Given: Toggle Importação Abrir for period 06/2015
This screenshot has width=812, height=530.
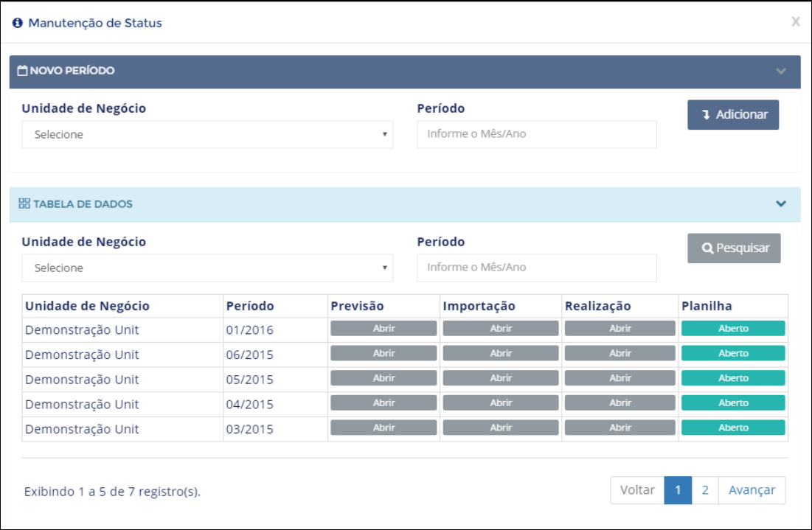Looking at the screenshot, I should click(x=501, y=353).
